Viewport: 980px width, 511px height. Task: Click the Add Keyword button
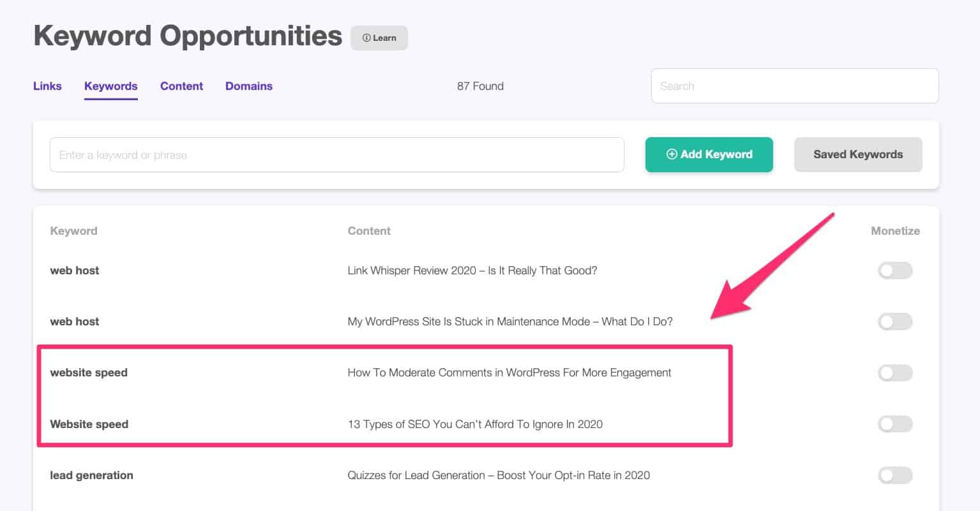[x=709, y=154]
